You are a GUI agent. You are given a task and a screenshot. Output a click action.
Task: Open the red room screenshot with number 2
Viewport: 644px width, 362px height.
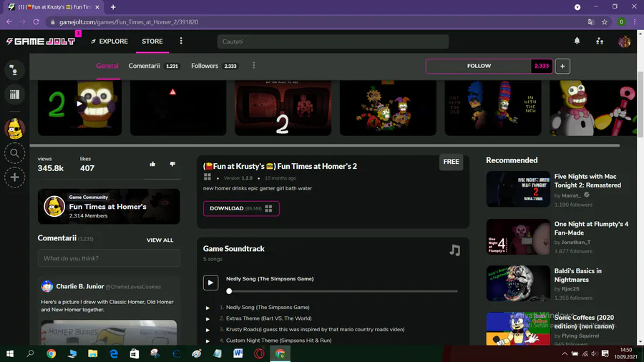(x=283, y=107)
